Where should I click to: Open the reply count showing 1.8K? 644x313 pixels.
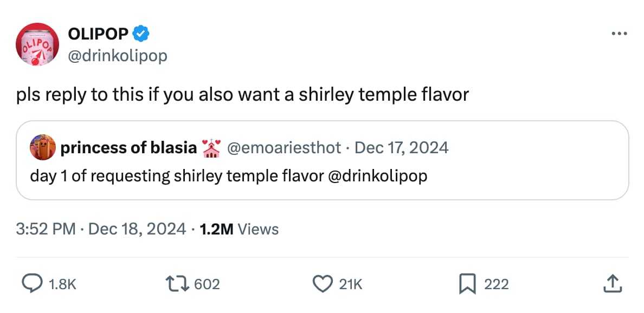(63, 283)
